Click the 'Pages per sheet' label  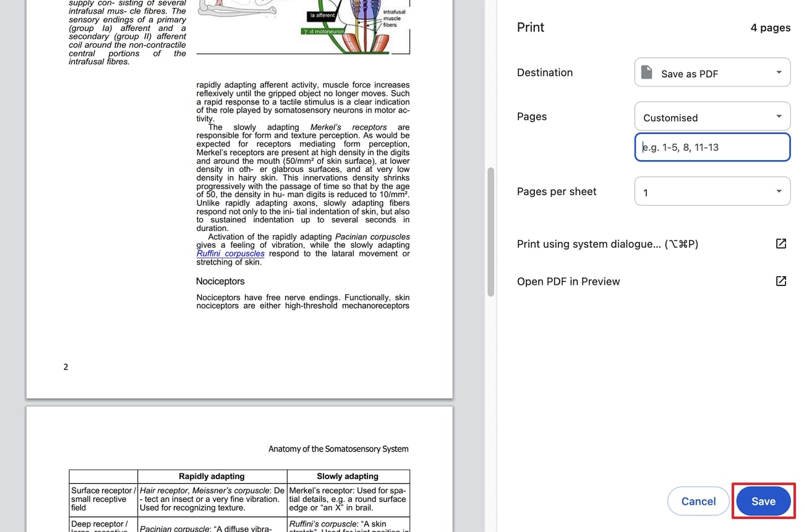point(557,192)
